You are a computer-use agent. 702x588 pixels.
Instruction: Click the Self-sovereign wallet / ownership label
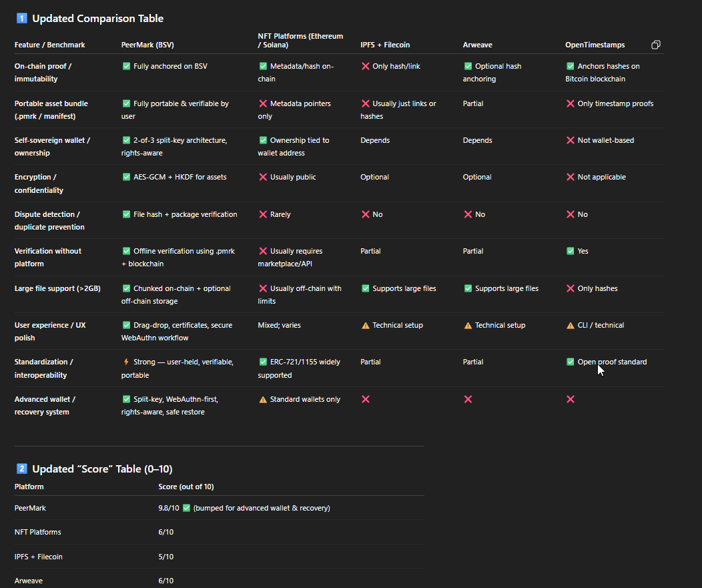pyautogui.click(x=52, y=146)
